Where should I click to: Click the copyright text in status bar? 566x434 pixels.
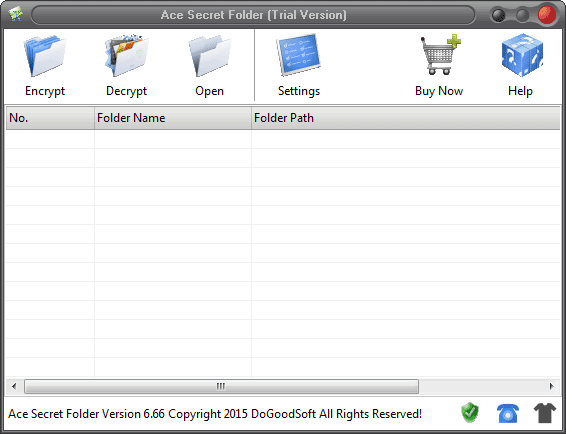click(x=215, y=414)
